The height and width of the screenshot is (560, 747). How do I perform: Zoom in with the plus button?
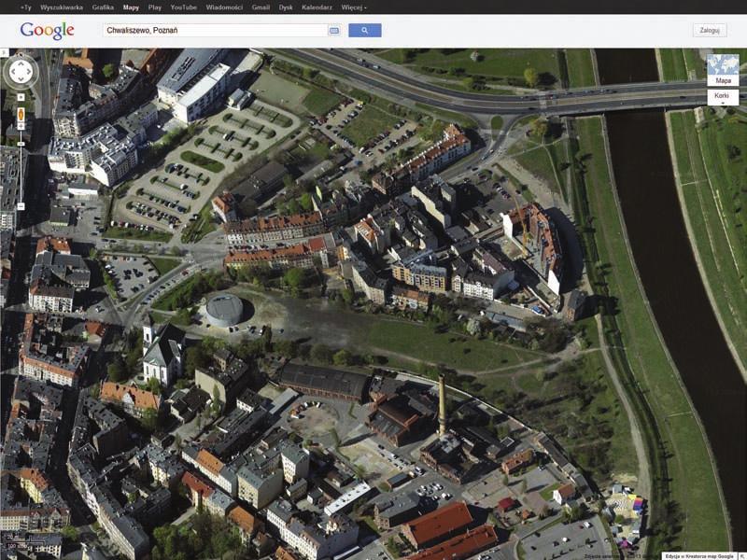(x=21, y=127)
